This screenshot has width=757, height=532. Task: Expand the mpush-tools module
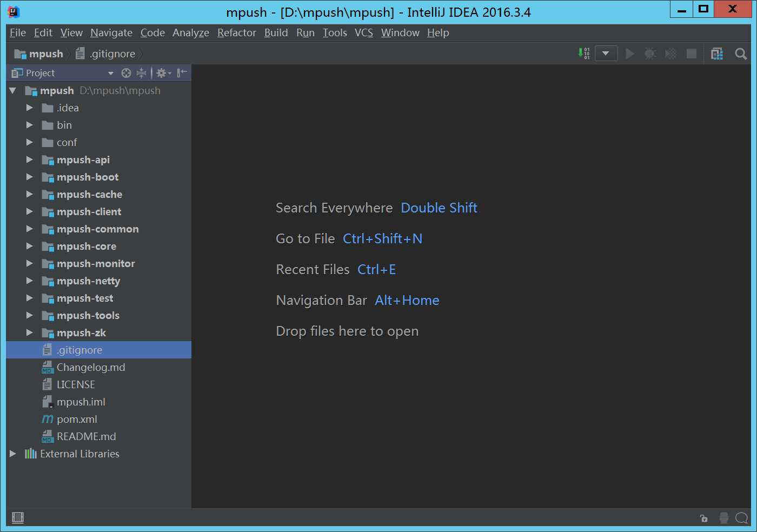click(29, 315)
